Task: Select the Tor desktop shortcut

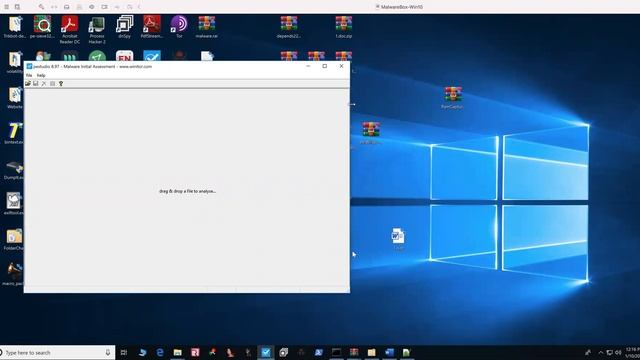Action: 179,27
